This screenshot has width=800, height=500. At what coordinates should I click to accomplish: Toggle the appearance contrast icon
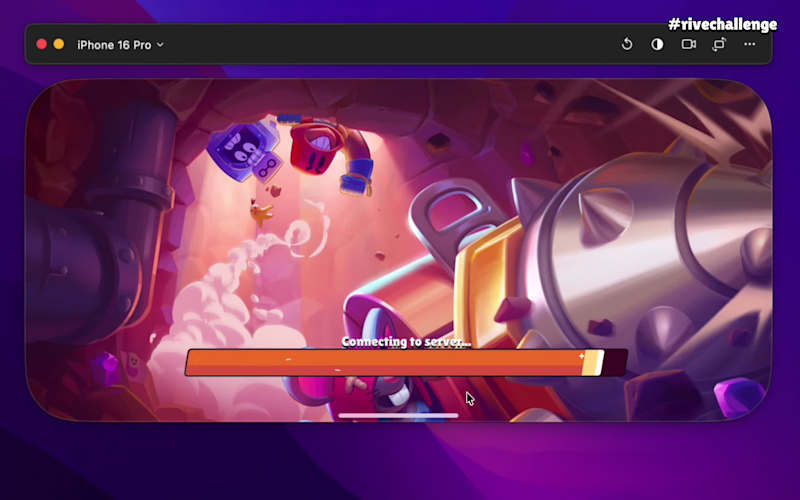click(657, 44)
